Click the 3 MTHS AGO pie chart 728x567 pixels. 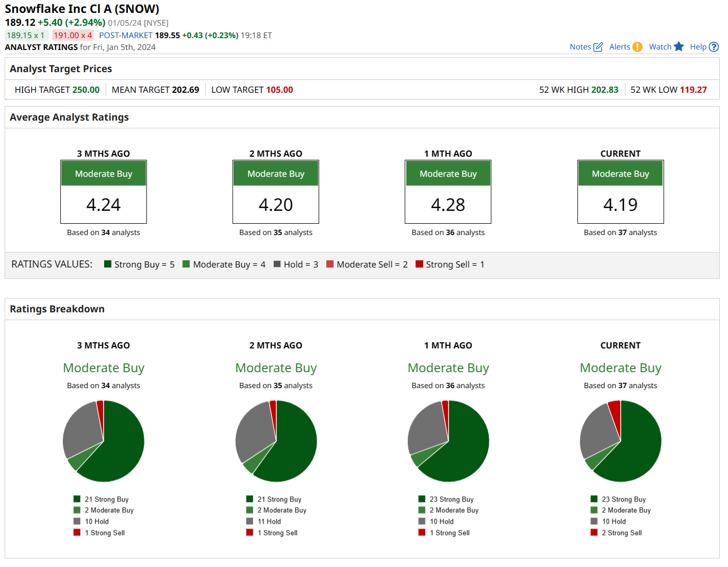(104, 441)
